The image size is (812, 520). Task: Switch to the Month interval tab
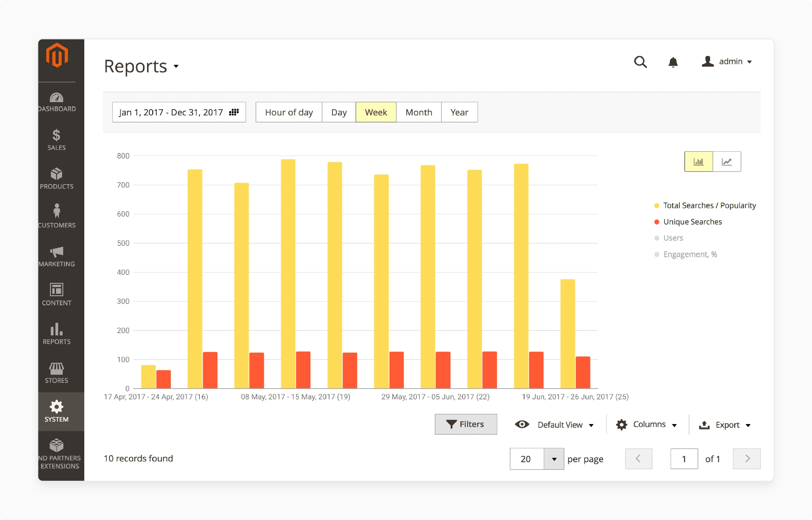click(419, 112)
